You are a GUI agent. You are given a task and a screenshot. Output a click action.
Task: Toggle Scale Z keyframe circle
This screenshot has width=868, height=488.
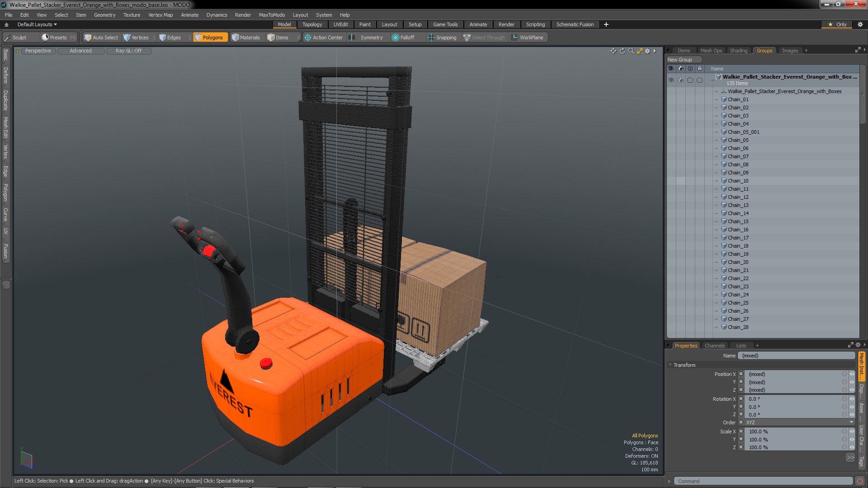[741, 447]
